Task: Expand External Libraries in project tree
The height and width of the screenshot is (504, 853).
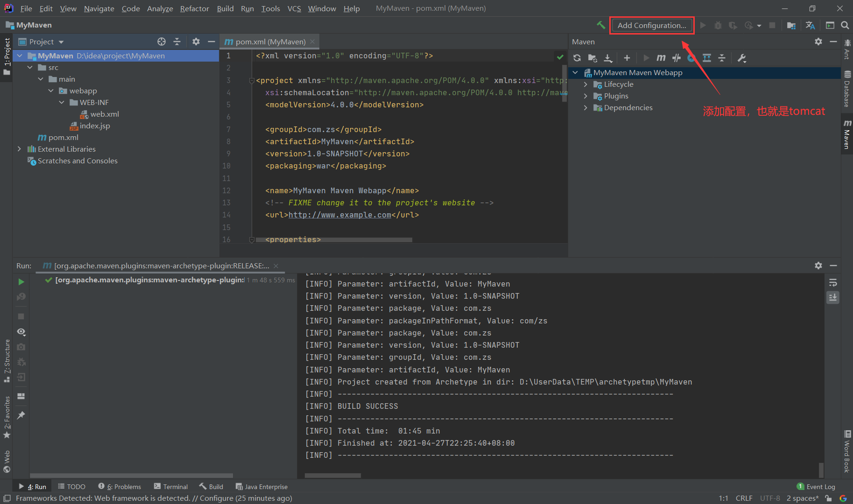Action: pyautogui.click(x=19, y=149)
